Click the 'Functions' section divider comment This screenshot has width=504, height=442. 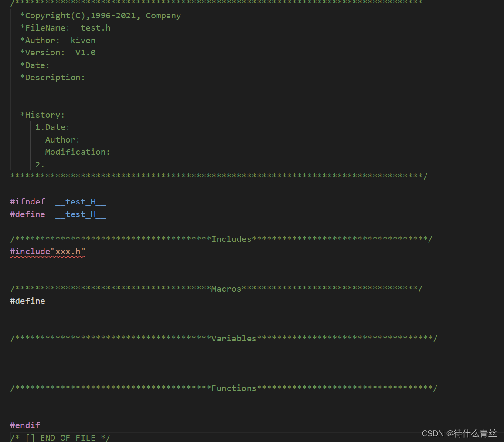(224, 388)
